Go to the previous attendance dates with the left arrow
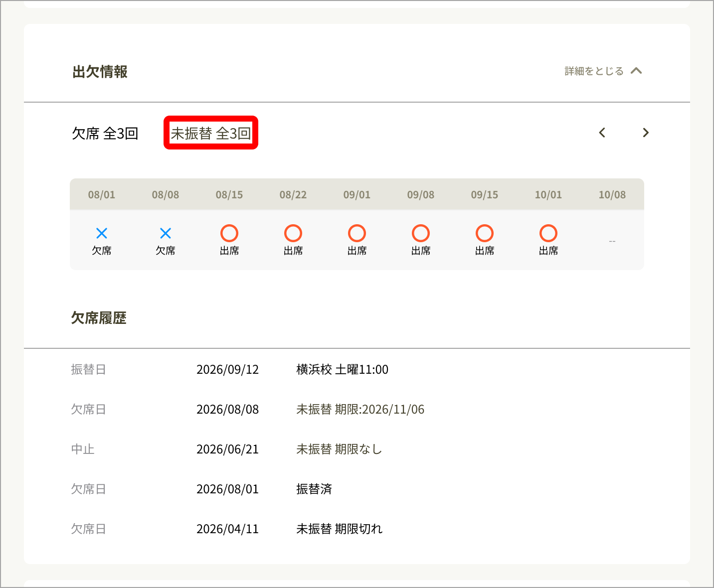Screen dimensions: 714x588 (602, 133)
